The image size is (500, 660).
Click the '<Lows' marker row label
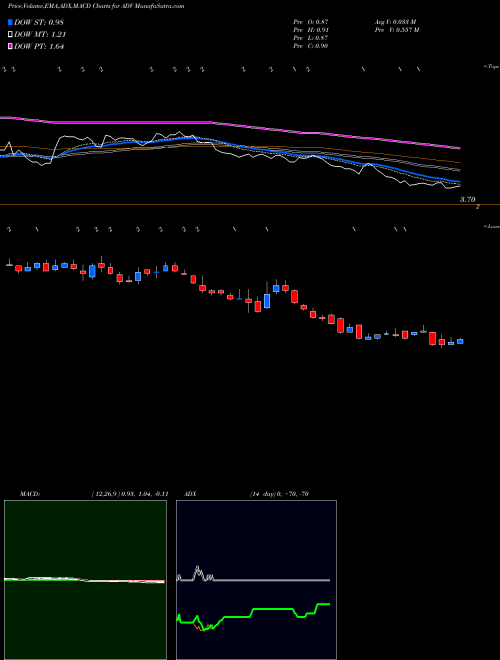click(x=492, y=226)
